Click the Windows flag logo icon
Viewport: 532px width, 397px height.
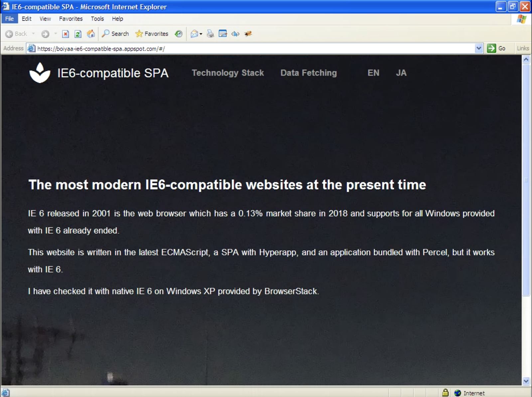(521, 19)
